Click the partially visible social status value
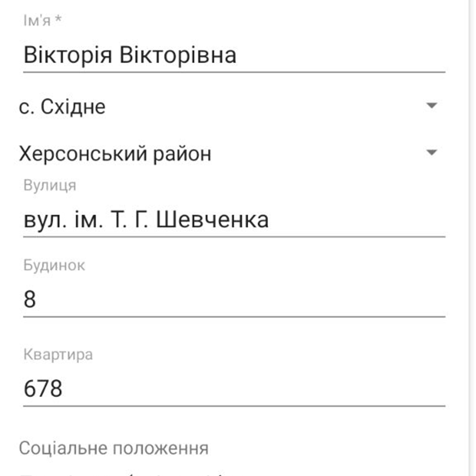This screenshot has height=476, width=476. click(x=123, y=473)
